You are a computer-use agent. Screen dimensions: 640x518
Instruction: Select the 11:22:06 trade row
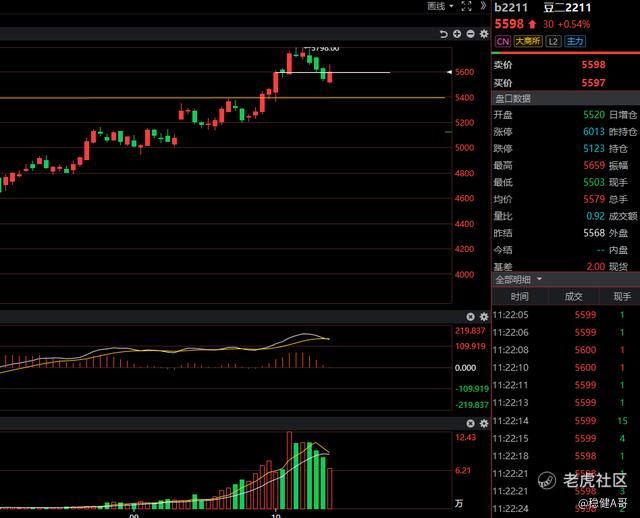pos(565,333)
